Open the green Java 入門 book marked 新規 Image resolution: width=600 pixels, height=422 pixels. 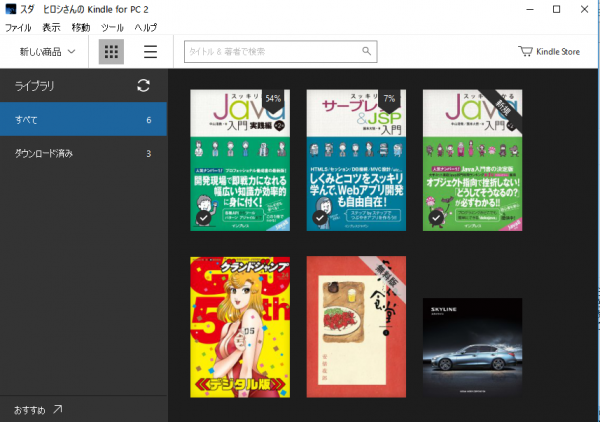coord(473,160)
